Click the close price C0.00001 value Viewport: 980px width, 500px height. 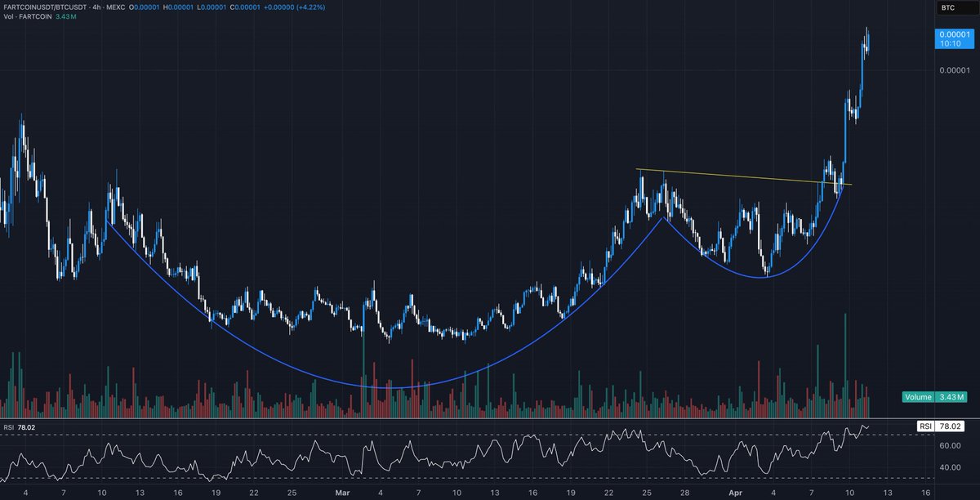click(247, 7)
